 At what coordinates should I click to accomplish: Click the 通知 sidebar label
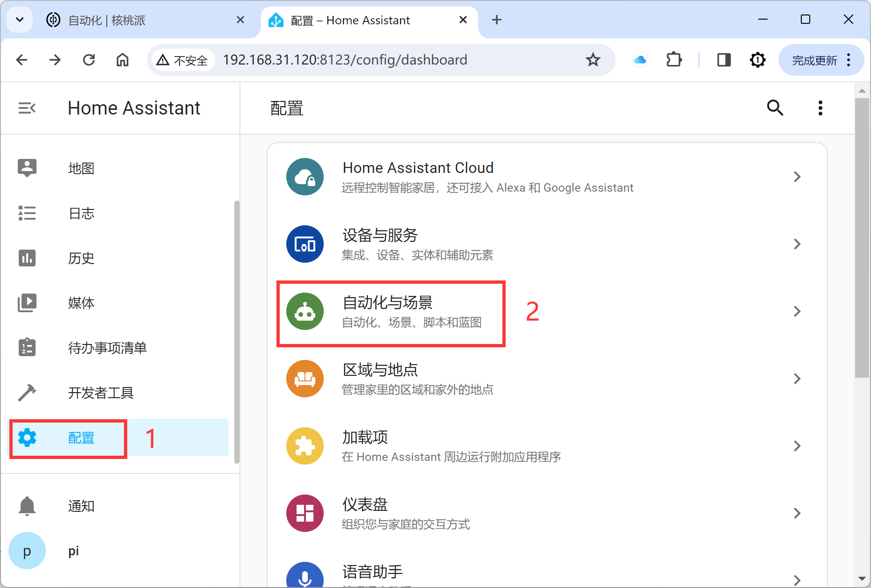[81, 506]
